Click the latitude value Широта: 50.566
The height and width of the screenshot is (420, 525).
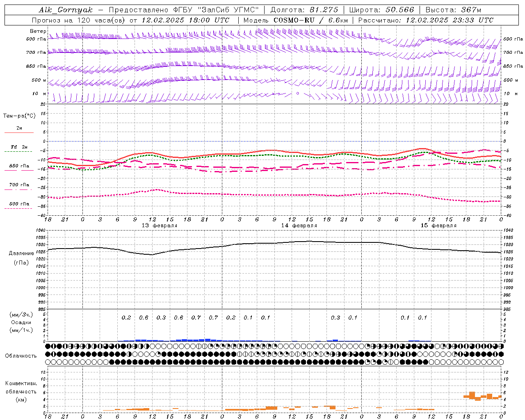click(x=381, y=10)
